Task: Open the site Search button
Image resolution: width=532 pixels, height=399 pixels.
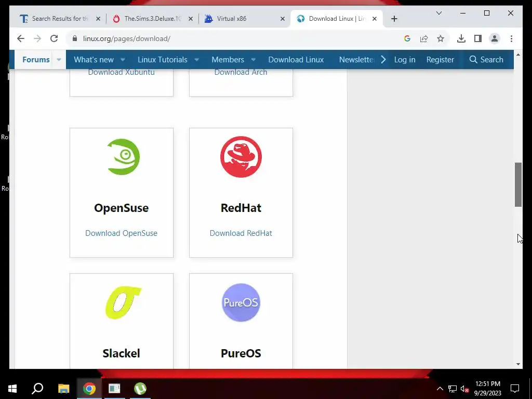Action: (486, 59)
